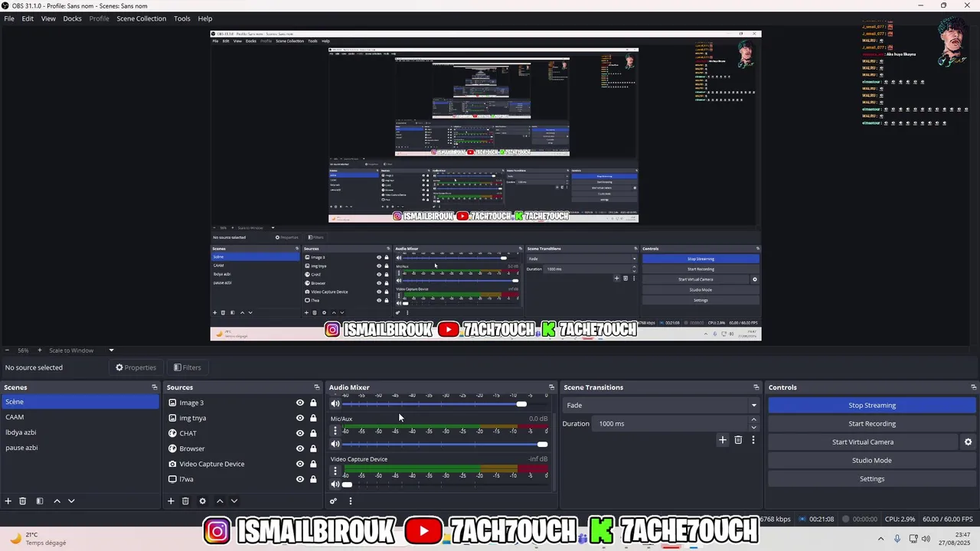Enable Studio Mode
The width and height of the screenshot is (980, 551).
[872, 461]
